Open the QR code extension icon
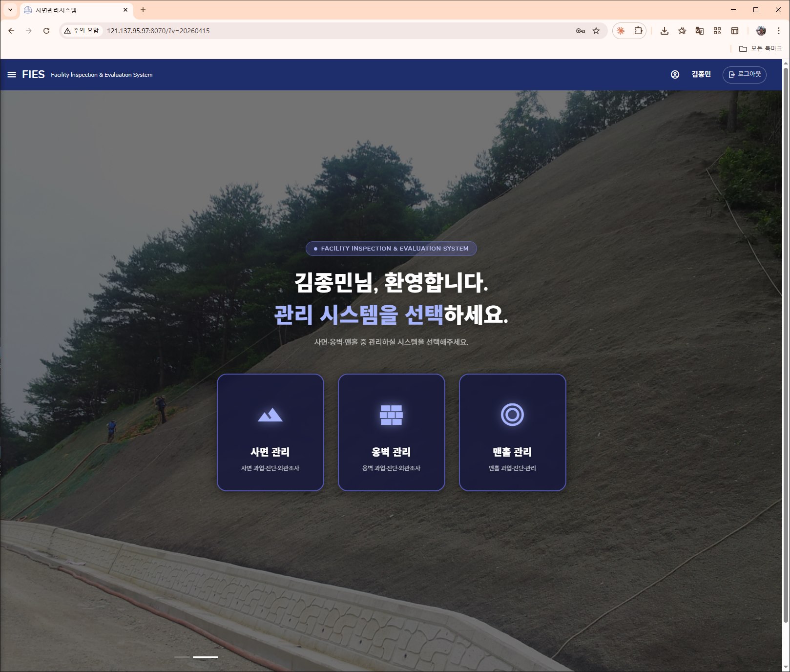 pos(717,31)
